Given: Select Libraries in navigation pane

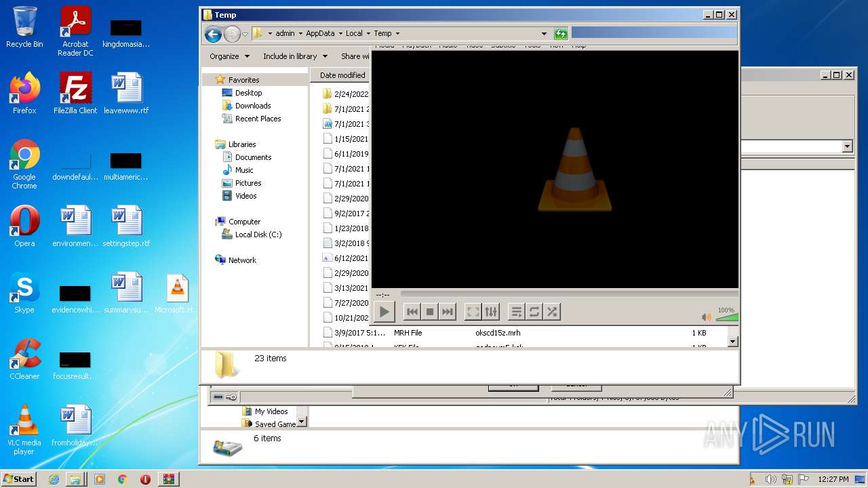Looking at the screenshot, I should 242,144.
